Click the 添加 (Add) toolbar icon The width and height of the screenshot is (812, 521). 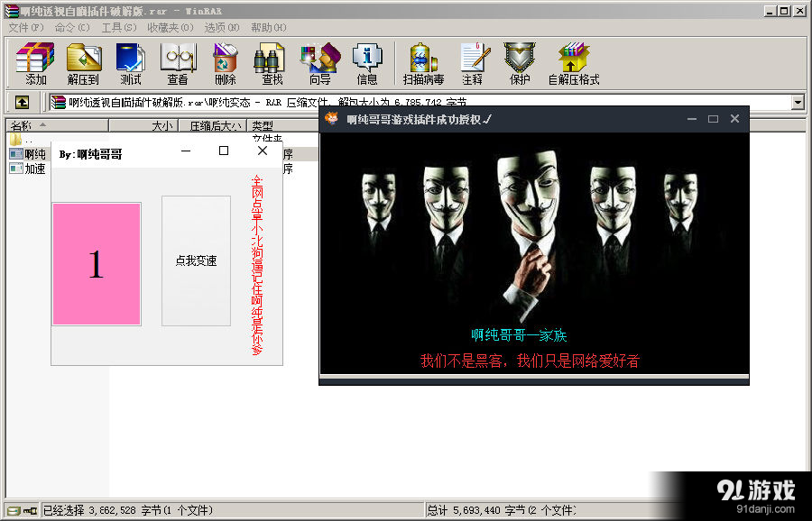(35, 64)
